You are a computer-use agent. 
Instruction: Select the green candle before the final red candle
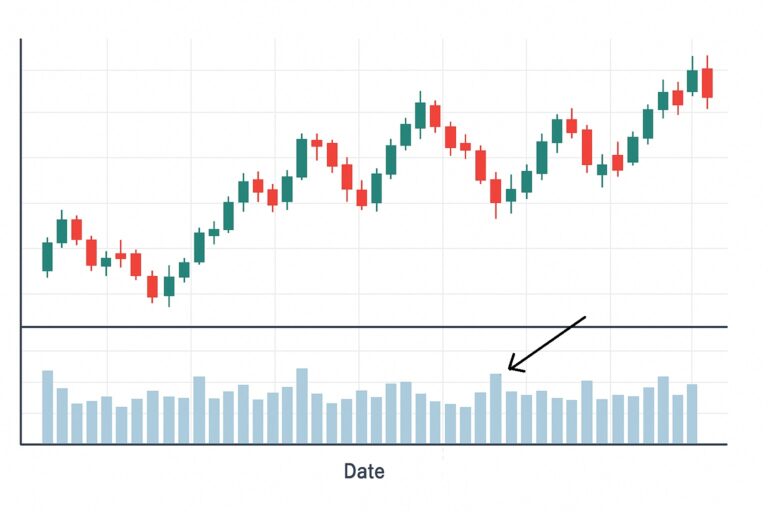point(692,81)
